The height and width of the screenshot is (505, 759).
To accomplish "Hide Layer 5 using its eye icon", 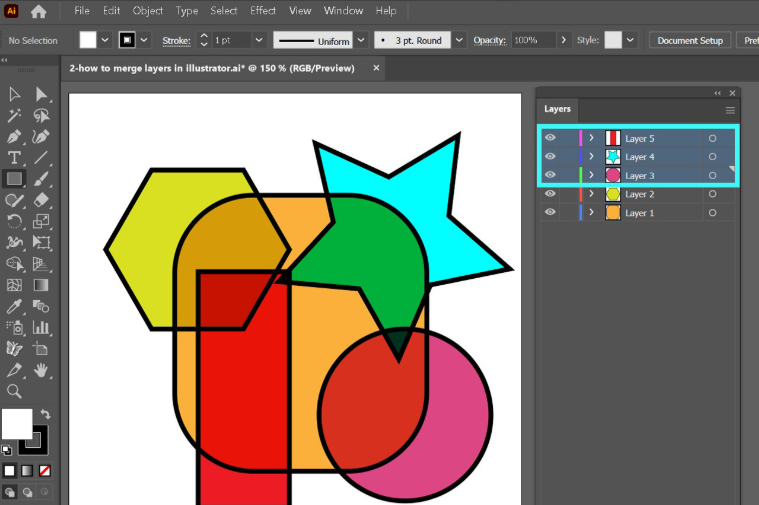I will click(550, 138).
